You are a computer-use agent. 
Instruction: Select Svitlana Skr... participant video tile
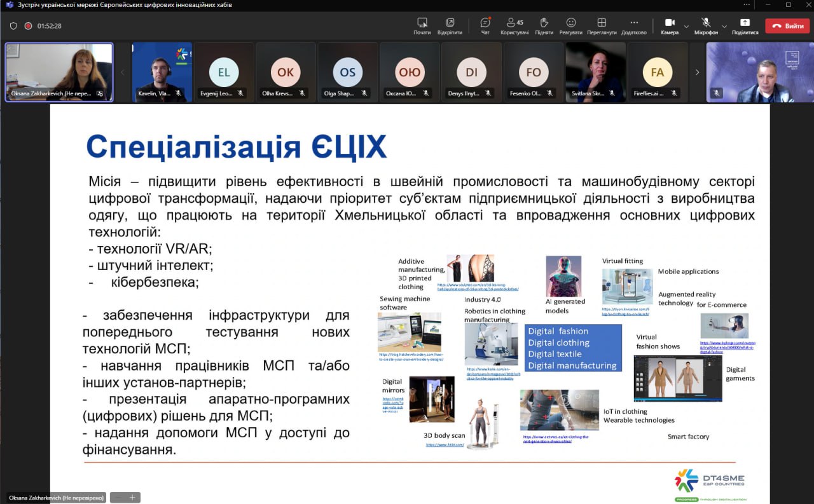595,72
